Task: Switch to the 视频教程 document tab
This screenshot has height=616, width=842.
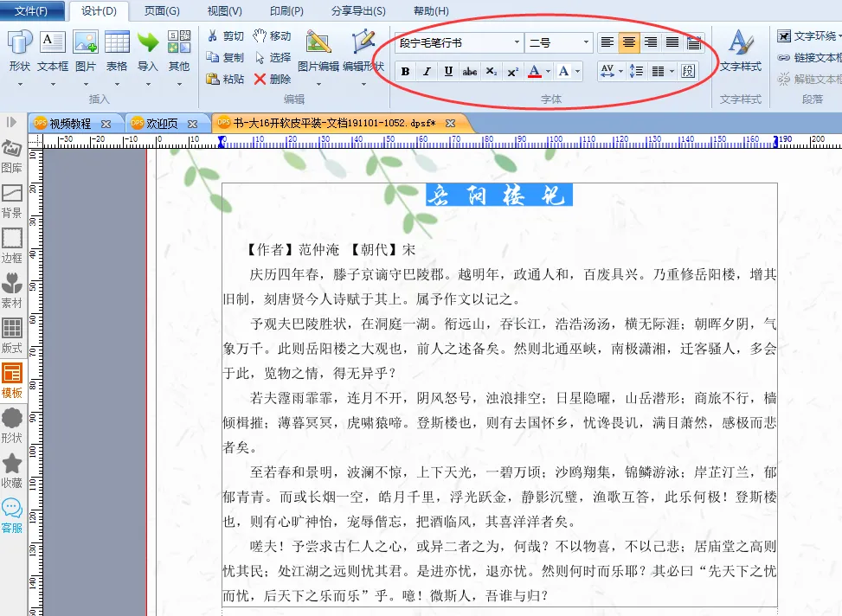Action: (x=70, y=124)
